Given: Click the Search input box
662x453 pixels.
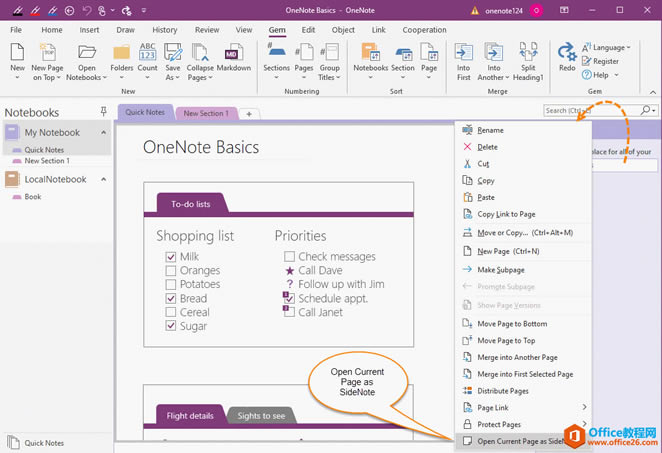Looking at the screenshot, I should [590, 110].
